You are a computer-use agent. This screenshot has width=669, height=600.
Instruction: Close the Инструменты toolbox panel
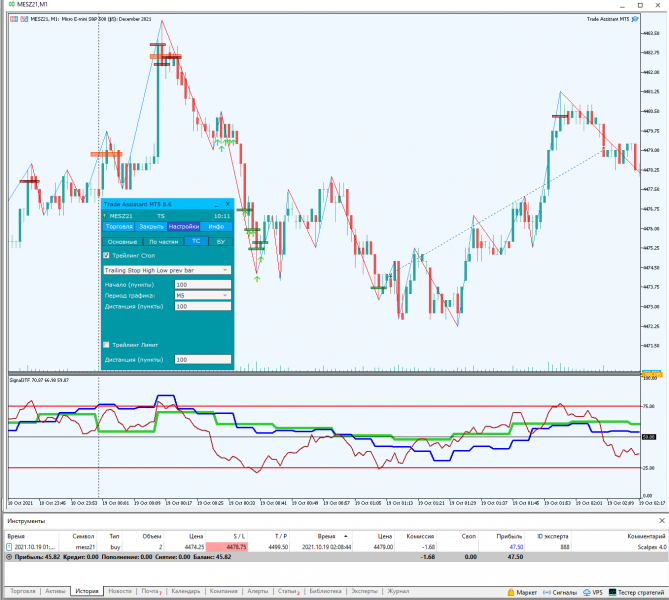tap(662, 521)
